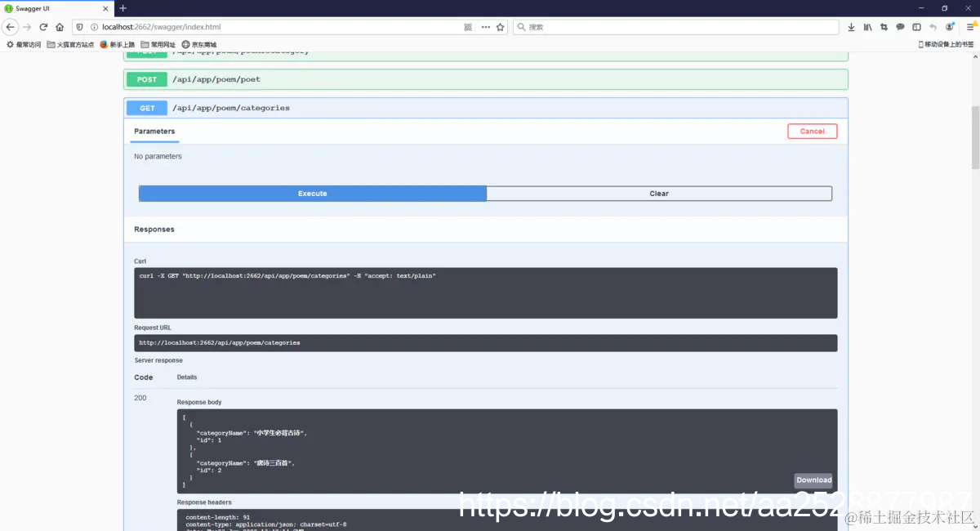Click the 小学生必背古诗 category name
Viewport: 980px width, 531px height.
click(x=278, y=432)
